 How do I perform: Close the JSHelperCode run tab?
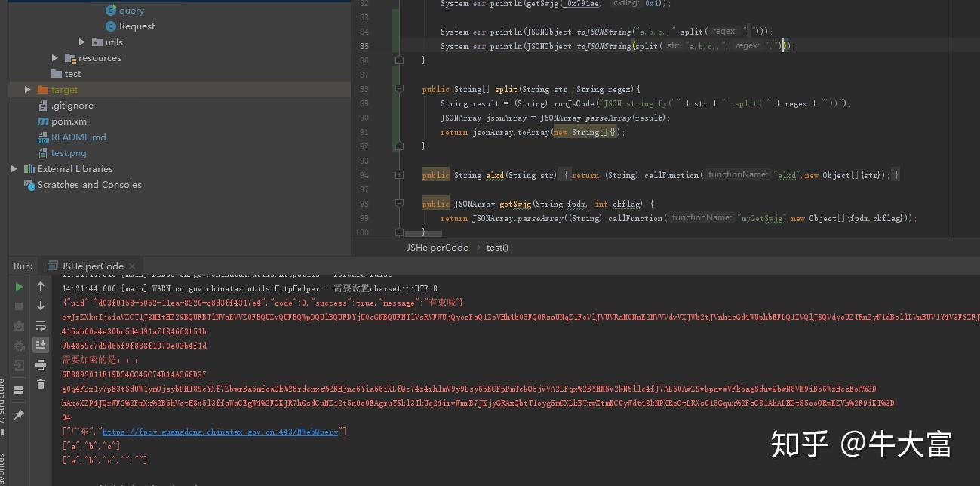[132, 266]
